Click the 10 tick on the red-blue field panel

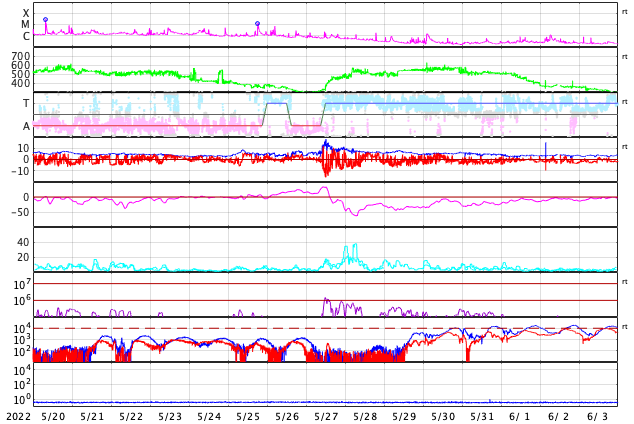tap(23, 148)
